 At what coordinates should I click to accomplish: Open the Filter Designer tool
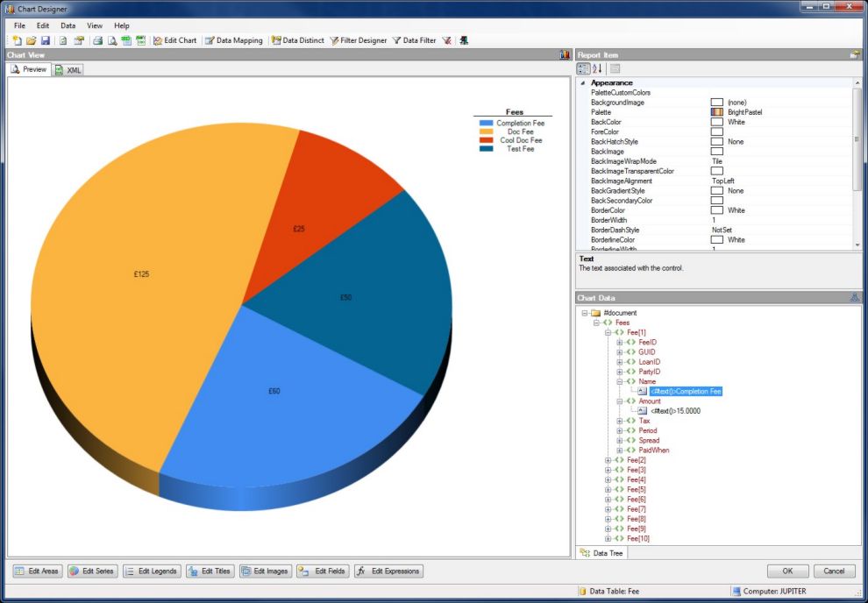[358, 40]
